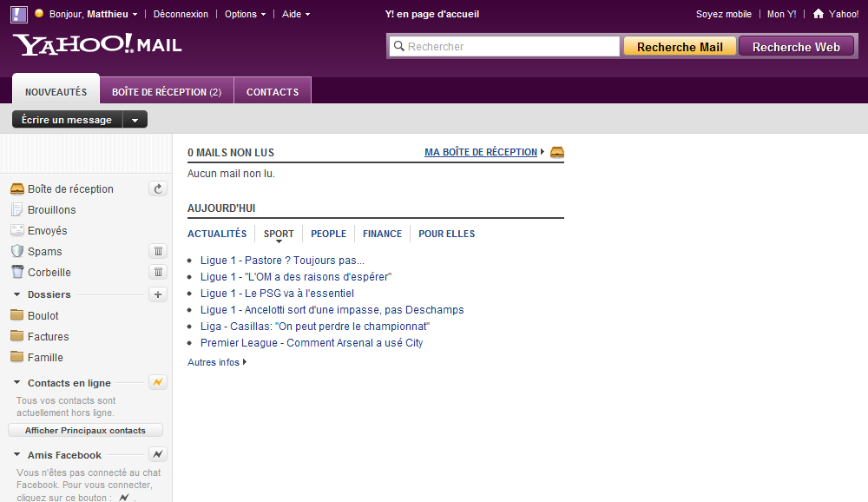Image resolution: width=868 pixels, height=502 pixels.
Task: Refresh the Boîte de réception folder
Action: coord(158,189)
